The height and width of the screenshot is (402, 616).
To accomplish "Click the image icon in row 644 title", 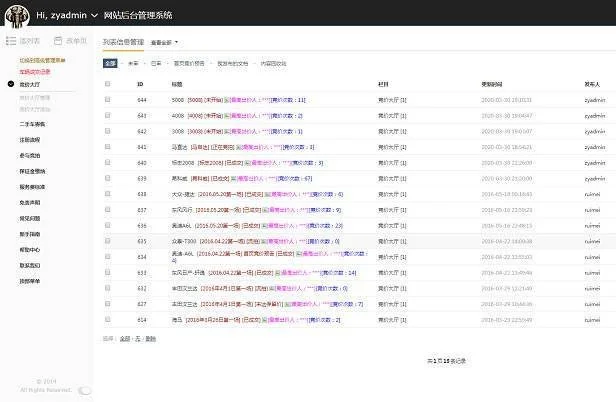I will (x=227, y=100).
